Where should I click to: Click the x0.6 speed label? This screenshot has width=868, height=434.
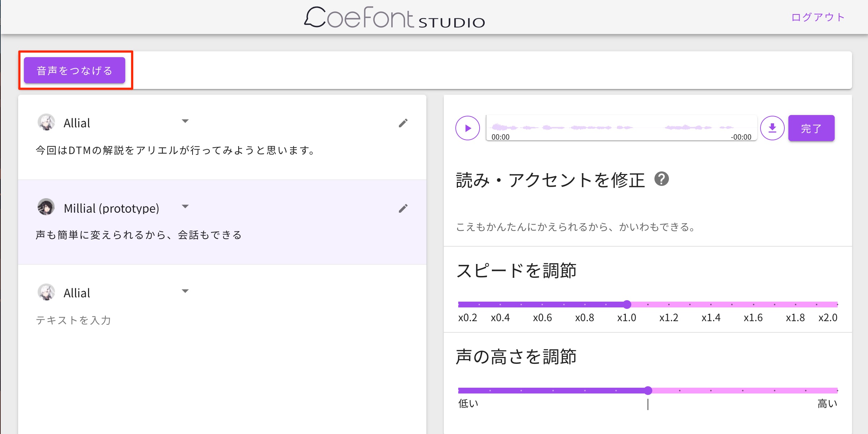click(542, 318)
